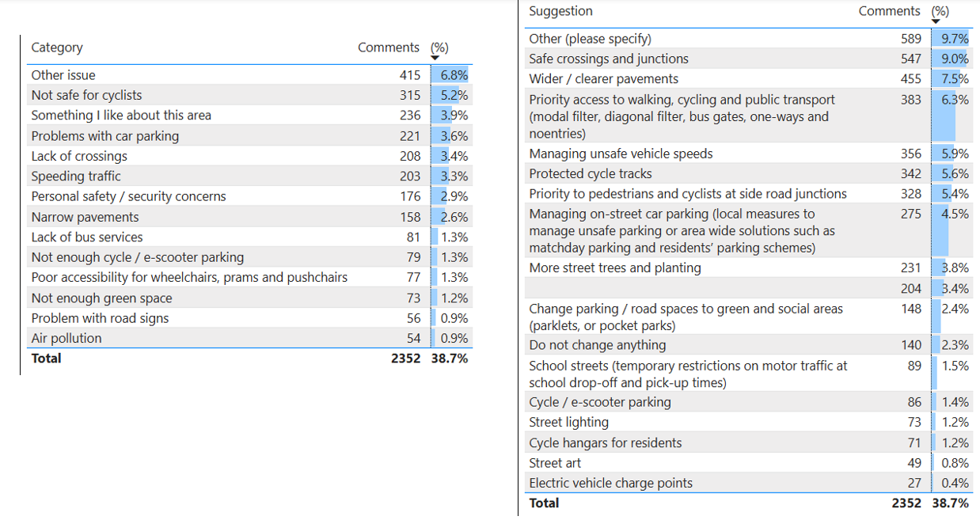Select the 'Do not change anything' row
Viewport: 980px width, 520px height.
597,345
